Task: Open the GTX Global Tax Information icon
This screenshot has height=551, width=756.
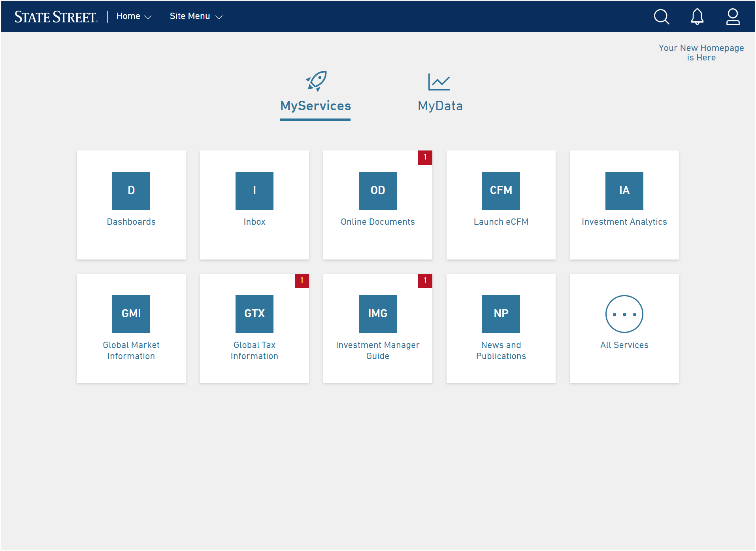Action: [255, 314]
